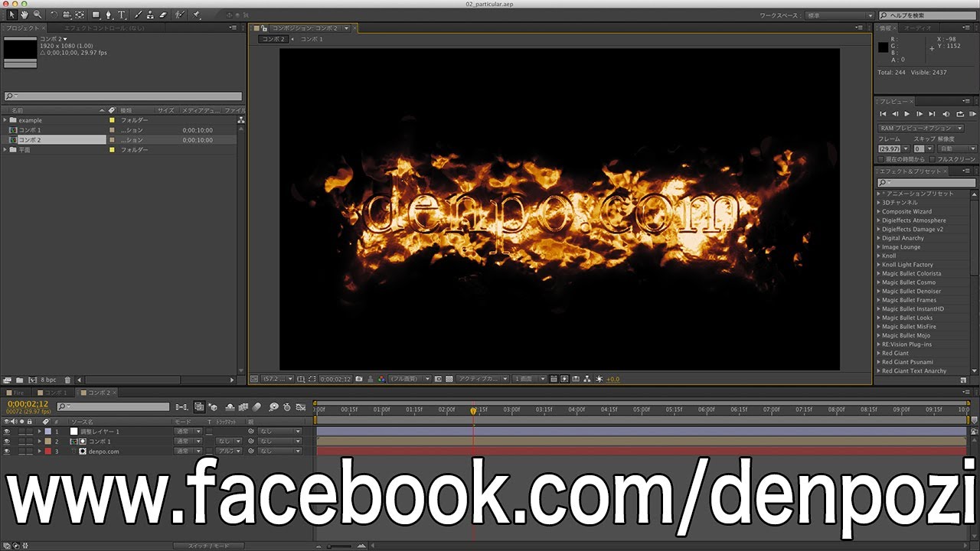Toggle the transparency grid in viewer

tap(449, 379)
